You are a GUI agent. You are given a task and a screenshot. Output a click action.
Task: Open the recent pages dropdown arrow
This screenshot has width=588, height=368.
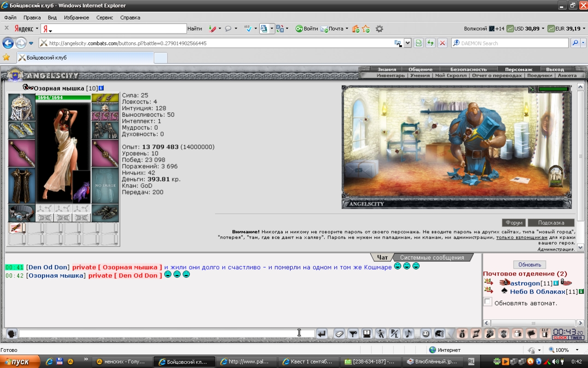(31, 43)
